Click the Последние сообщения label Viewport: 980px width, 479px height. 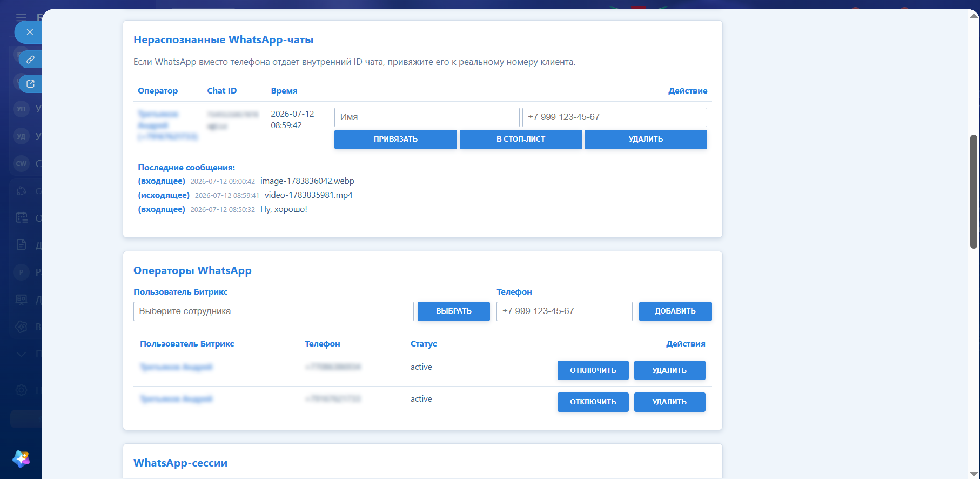pos(186,168)
